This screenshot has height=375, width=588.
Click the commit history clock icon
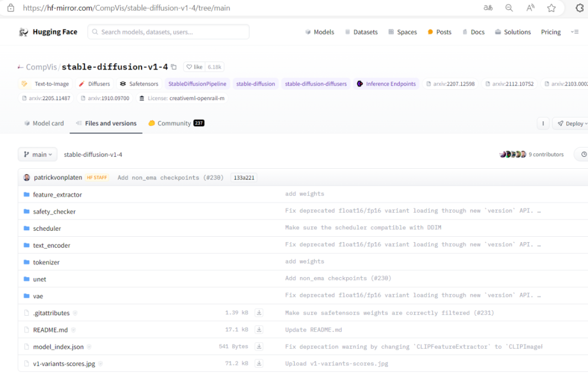(x=584, y=155)
